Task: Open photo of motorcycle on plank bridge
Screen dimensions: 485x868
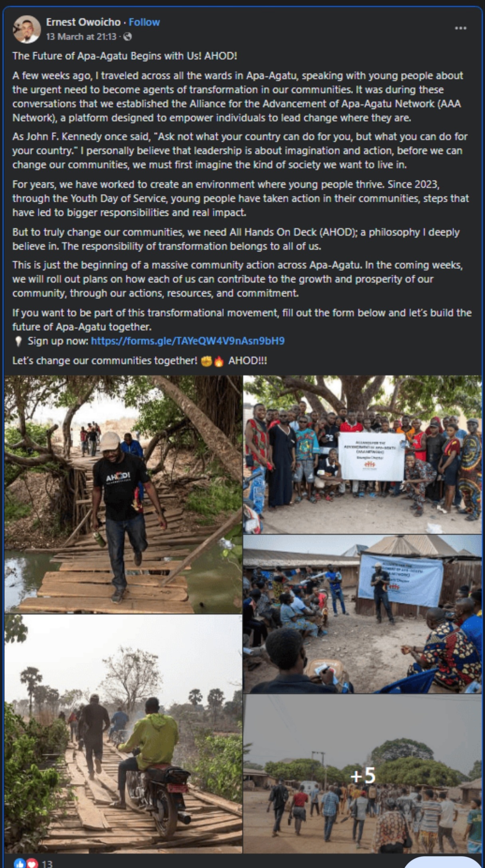Action: [123, 734]
